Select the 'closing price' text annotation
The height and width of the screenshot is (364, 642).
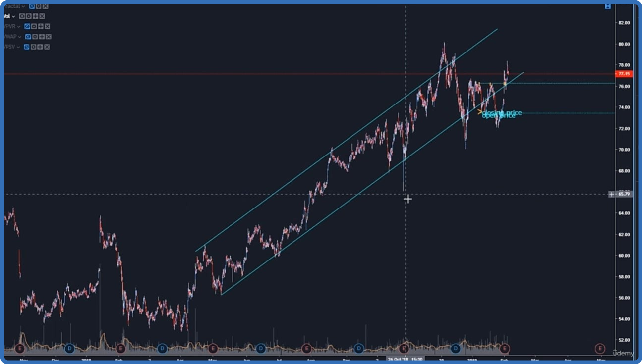click(x=502, y=112)
